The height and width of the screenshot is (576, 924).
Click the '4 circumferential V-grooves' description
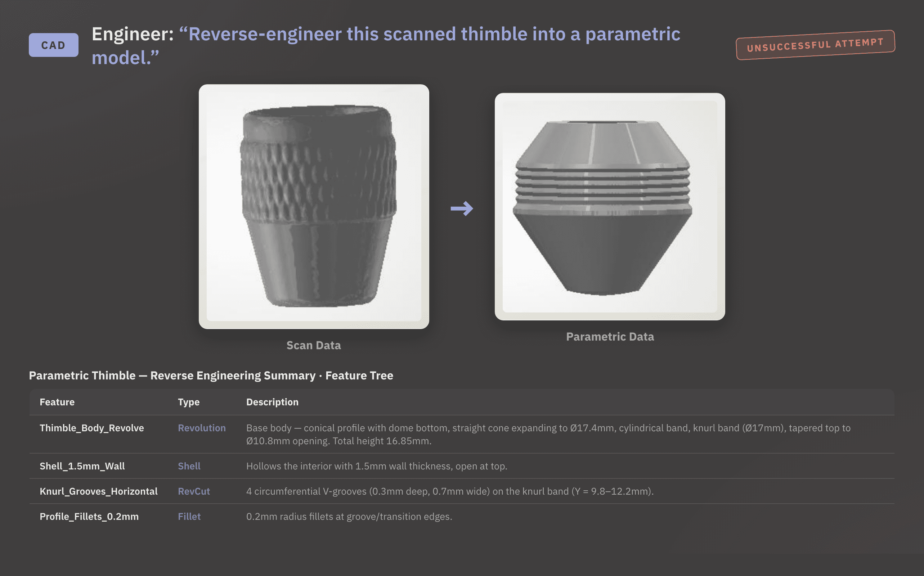tap(450, 491)
